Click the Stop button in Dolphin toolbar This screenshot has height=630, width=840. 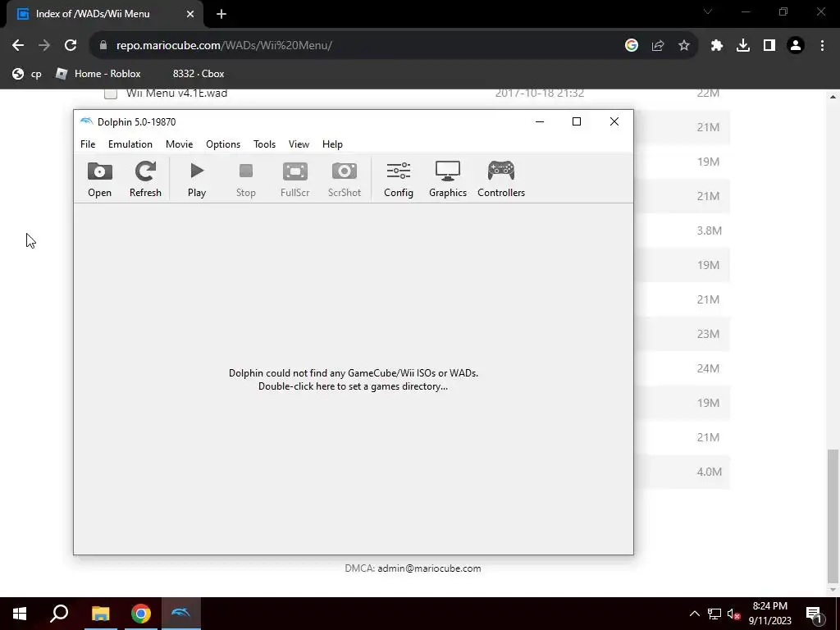click(x=246, y=179)
